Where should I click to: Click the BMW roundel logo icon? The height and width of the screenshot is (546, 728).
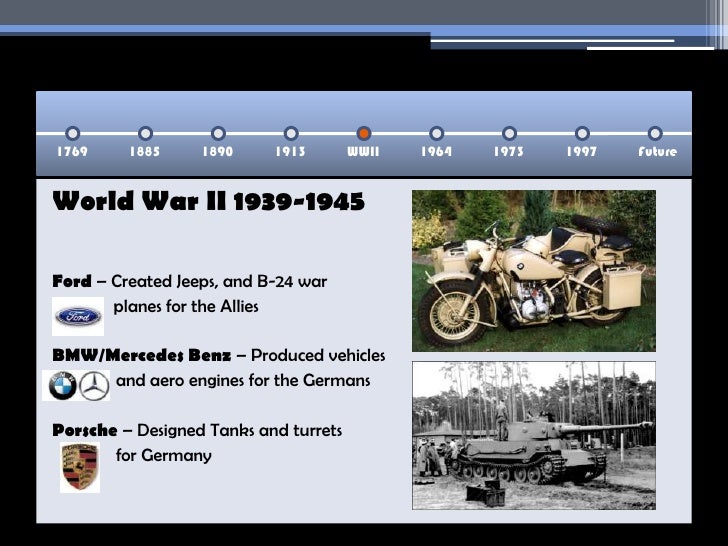63,386
